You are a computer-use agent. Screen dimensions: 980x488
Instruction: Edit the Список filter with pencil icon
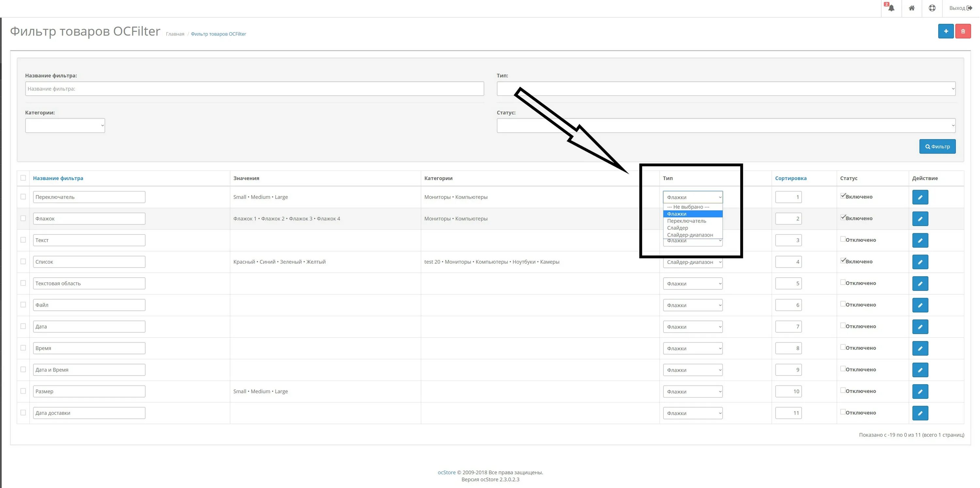pos(920,262)
